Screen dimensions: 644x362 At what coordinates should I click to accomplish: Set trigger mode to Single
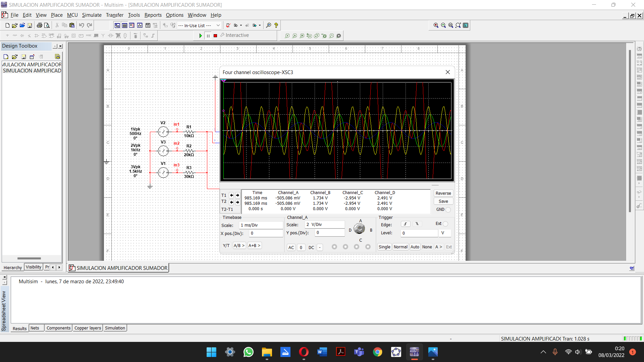tap(384, 247)
